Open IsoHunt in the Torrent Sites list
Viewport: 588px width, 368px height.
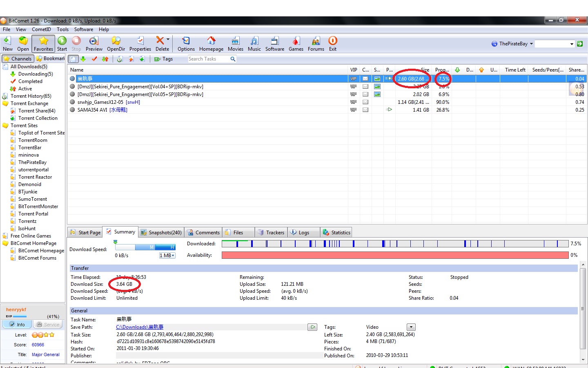[27, 229]
